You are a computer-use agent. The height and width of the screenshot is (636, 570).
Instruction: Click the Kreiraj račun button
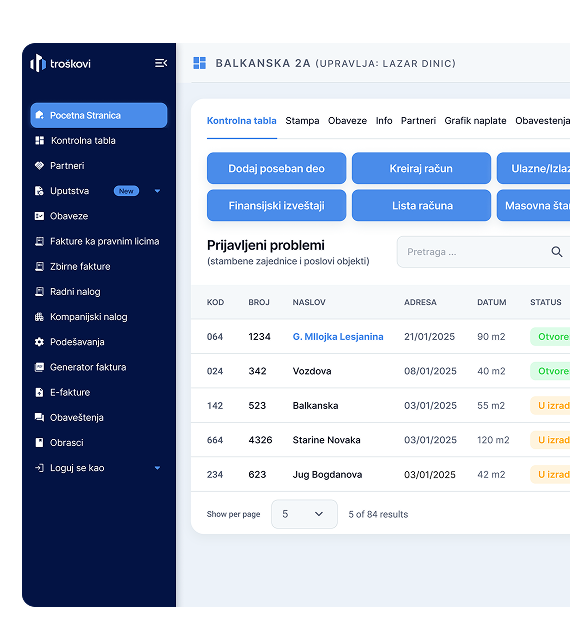point(421,168)
